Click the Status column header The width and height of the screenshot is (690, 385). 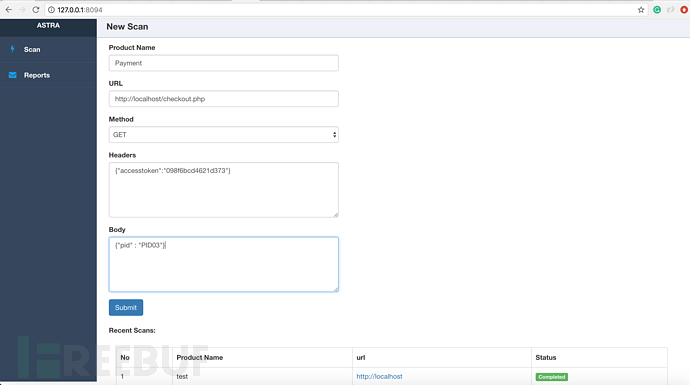546,357
